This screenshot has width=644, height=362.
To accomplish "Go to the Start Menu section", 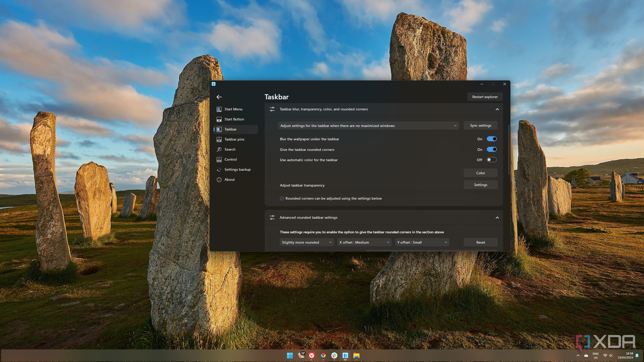I will (233, 109).
